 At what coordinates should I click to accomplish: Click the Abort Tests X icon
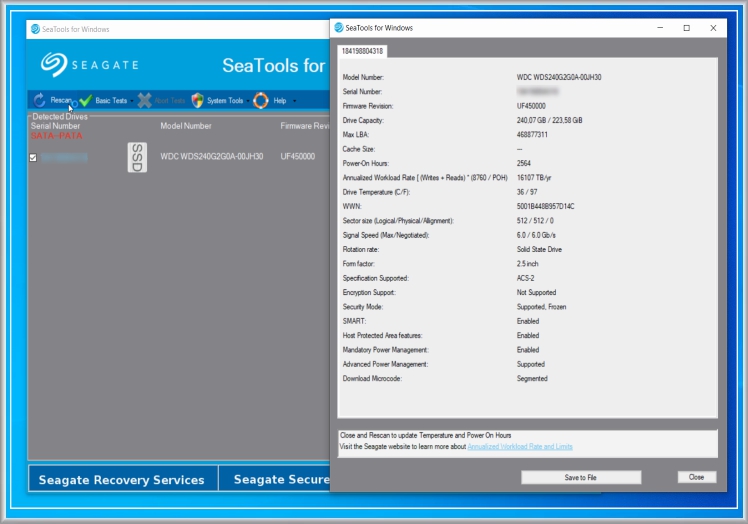tap(145, 100)
